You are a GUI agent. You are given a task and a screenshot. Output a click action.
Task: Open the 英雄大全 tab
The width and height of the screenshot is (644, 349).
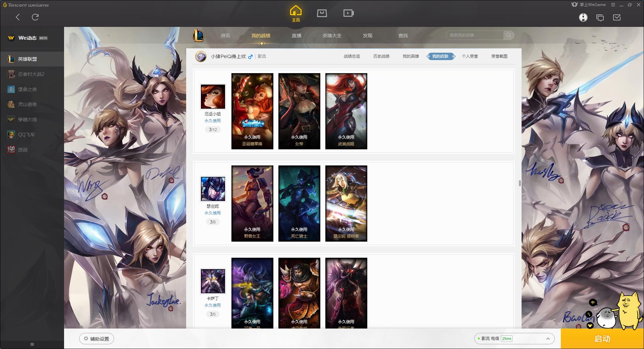click(x=332, y=36)
